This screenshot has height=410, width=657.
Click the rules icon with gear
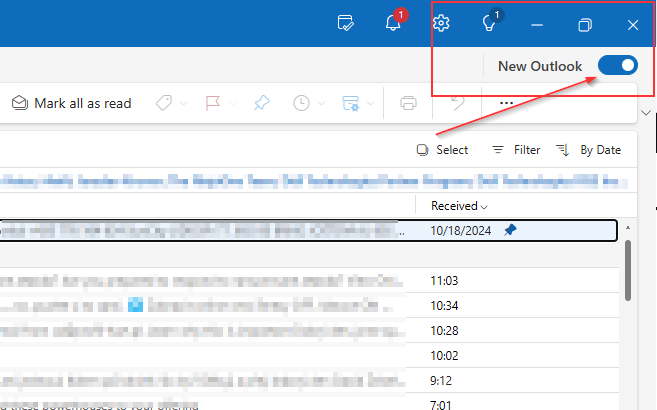351,103
